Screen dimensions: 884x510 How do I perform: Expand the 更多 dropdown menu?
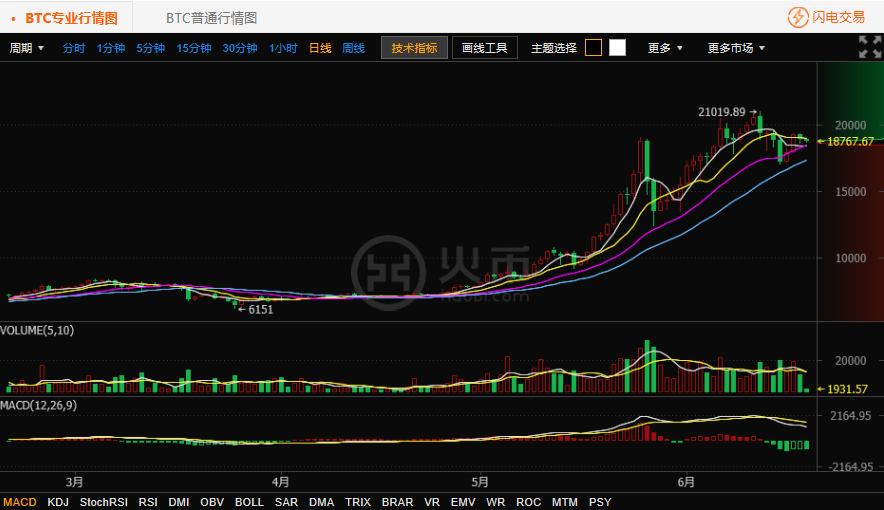(x=665, y=48)
